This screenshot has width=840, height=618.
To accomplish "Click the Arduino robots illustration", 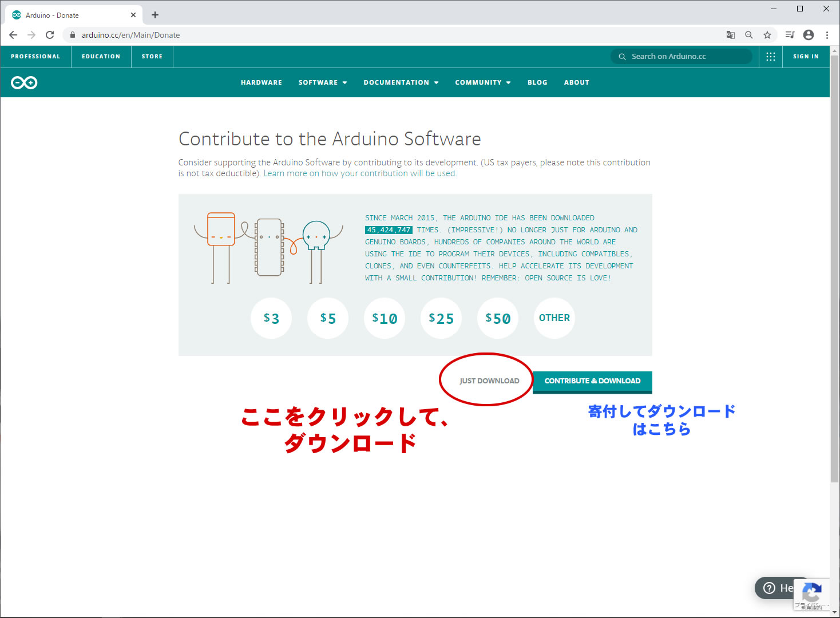I will (x=268, y=247).
